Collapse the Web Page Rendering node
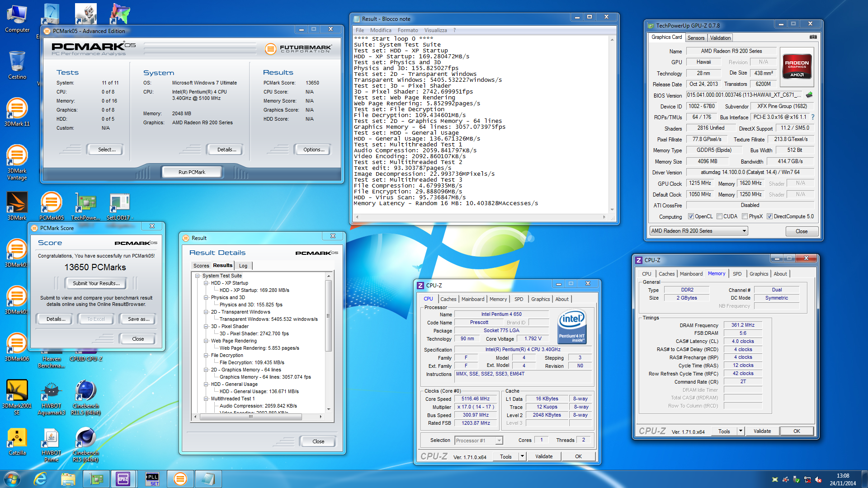Image resolution: width=868 pixels, height=488 pixels. [206, 341]
